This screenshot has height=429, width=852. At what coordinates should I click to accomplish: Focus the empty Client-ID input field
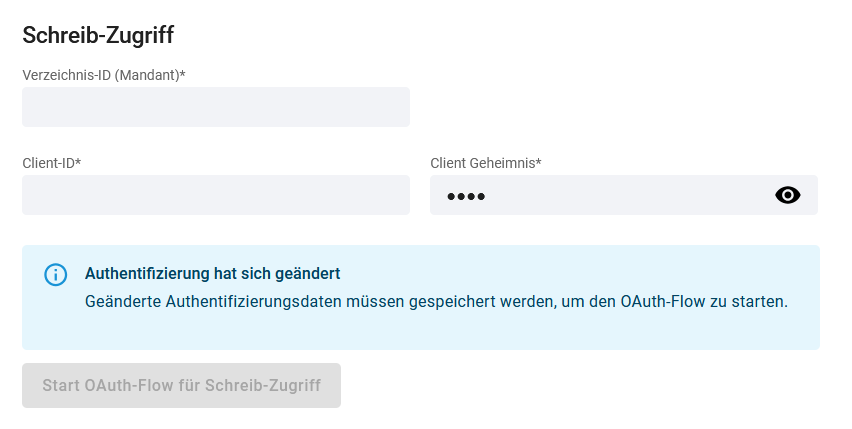216,195
